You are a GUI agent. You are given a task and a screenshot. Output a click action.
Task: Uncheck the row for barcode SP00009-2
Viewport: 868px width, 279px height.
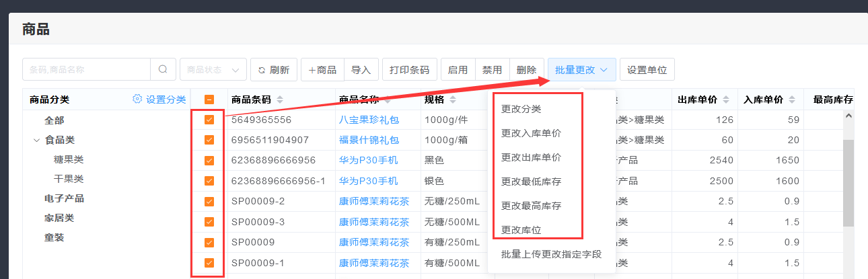click(x=209, y=201)
